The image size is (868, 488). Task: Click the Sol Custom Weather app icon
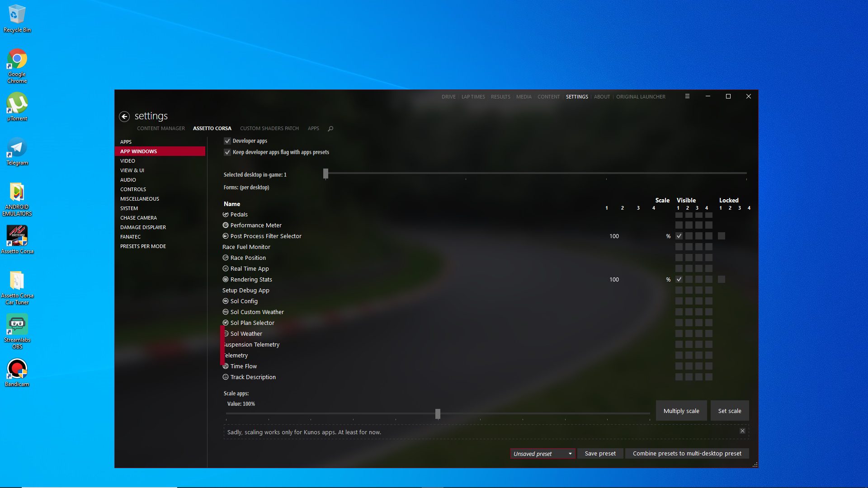pyautogui.click(x=226, y=312)
